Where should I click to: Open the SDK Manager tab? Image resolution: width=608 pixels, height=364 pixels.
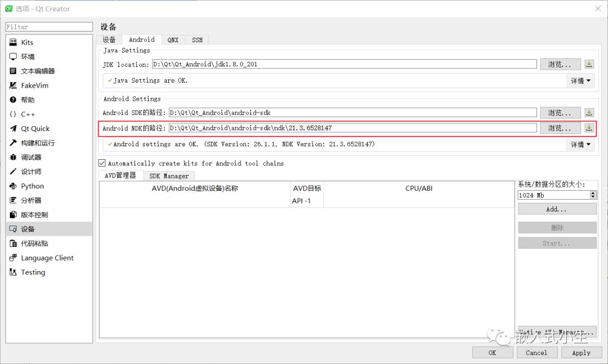pyautogui.click(x=169, y=176)
